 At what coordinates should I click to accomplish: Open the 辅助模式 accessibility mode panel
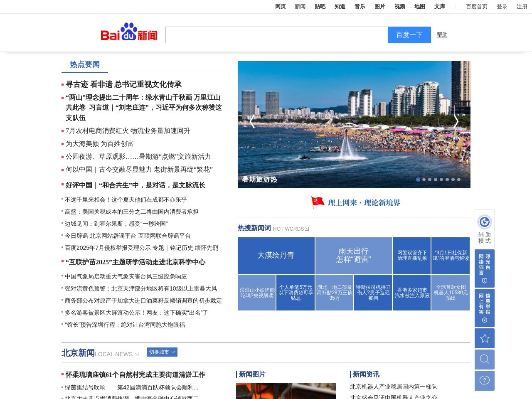pyautogui.click(x=485, y=229)
